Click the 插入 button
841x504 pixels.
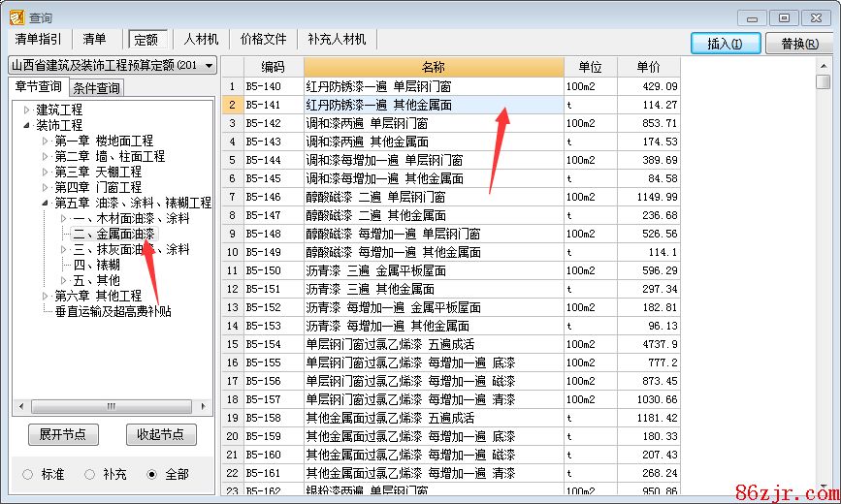(725, 44)
